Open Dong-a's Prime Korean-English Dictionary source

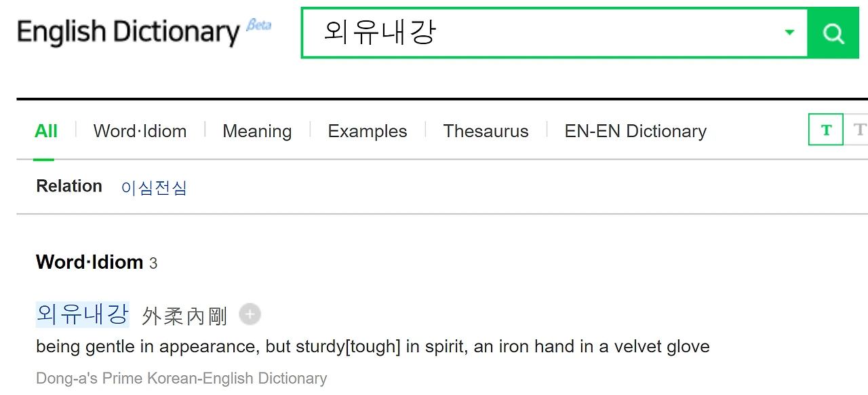pyautogui.click(x=181, y=378)
